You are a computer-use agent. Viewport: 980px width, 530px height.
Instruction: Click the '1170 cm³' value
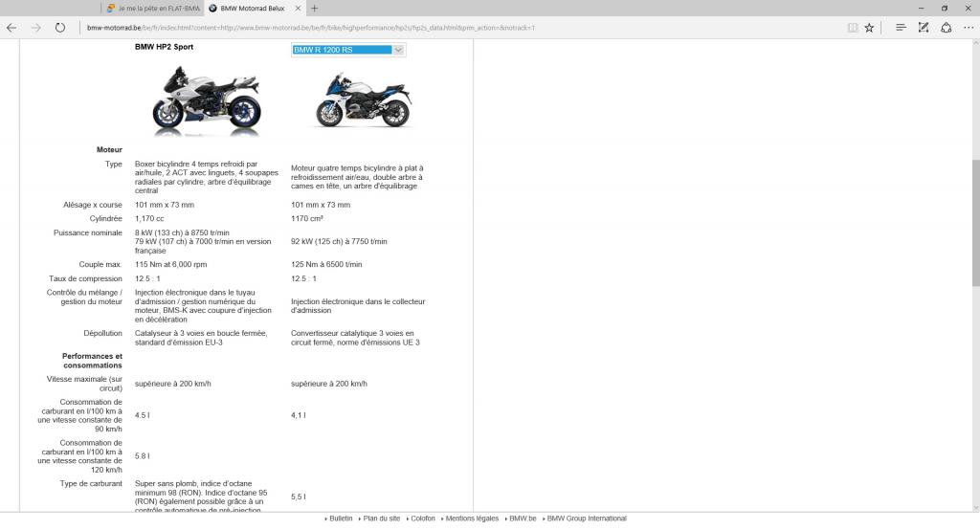click(307, 219)
